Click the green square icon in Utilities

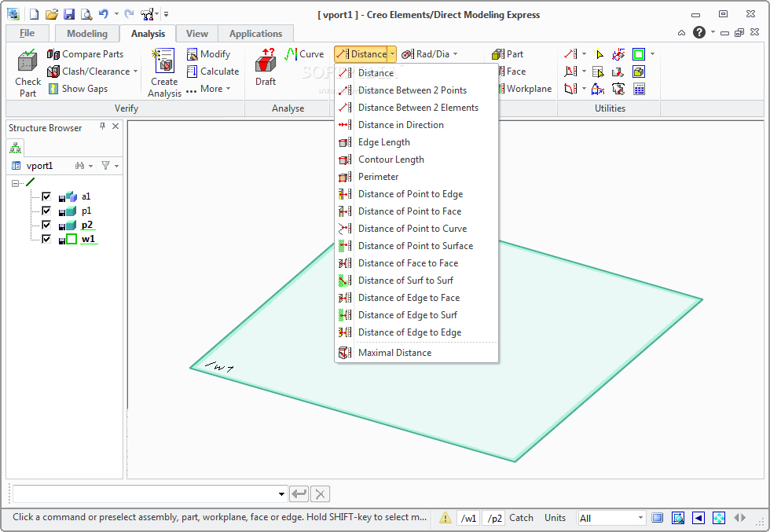pos(638,54)
